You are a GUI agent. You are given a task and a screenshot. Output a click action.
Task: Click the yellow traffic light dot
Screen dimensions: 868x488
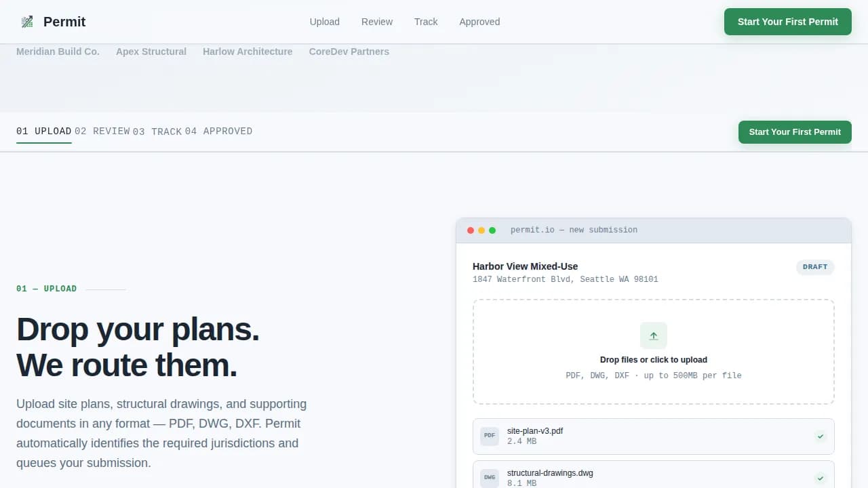481,230
